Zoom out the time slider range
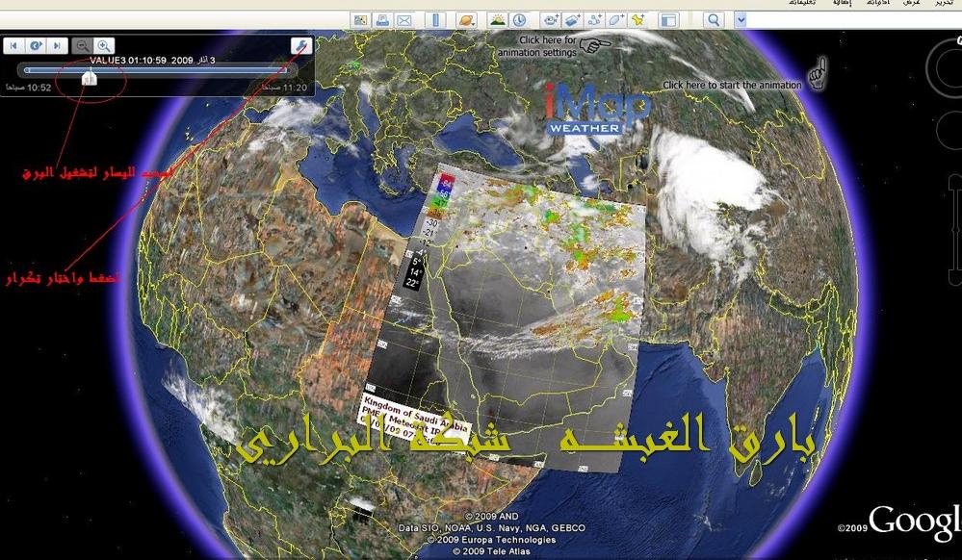This screenshot has width=962, height=560. (x=82, y=45)
